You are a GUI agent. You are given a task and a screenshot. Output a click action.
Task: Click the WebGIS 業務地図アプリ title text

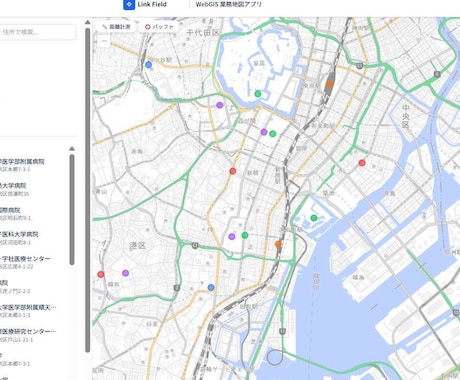click(228, 4)
